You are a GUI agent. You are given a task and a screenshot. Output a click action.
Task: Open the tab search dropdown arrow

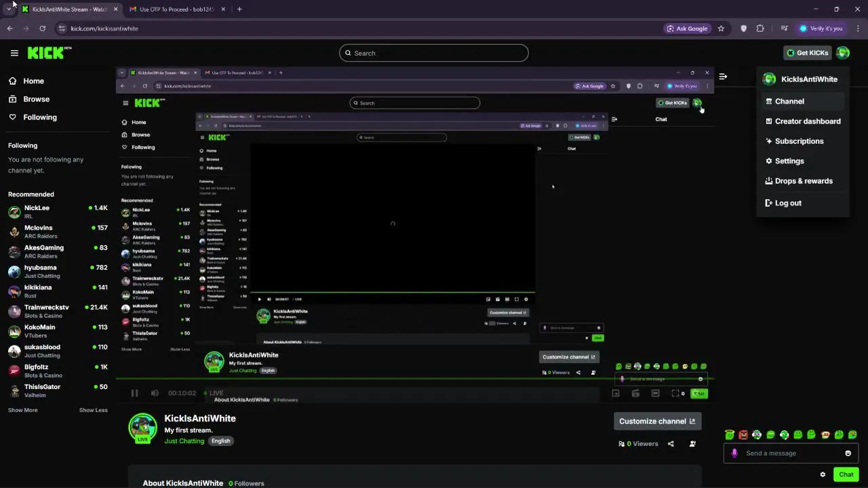(9, 9)
